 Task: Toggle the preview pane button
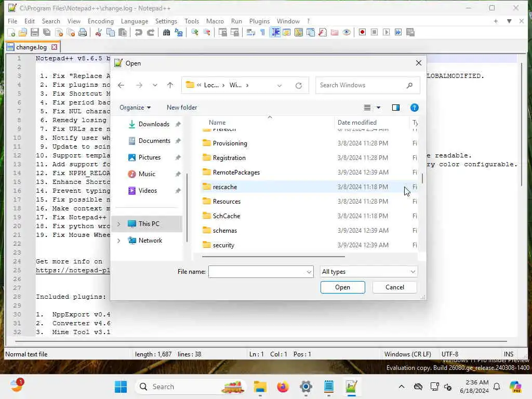[x=395, y=108]
